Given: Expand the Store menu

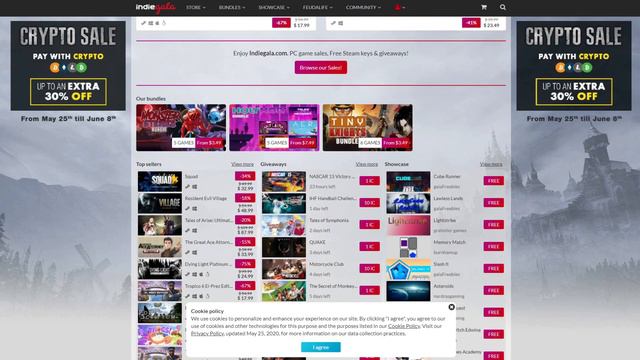Looking at the screenshot, I should 196,7.
